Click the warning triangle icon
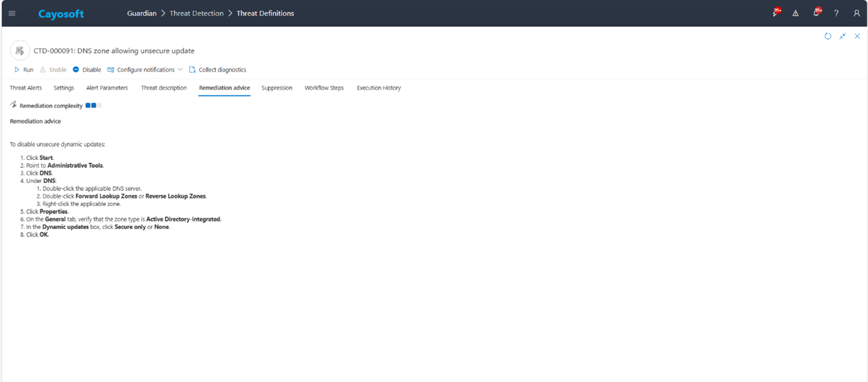The width and height of the screenshot is (868, 382). coord(795,13)
